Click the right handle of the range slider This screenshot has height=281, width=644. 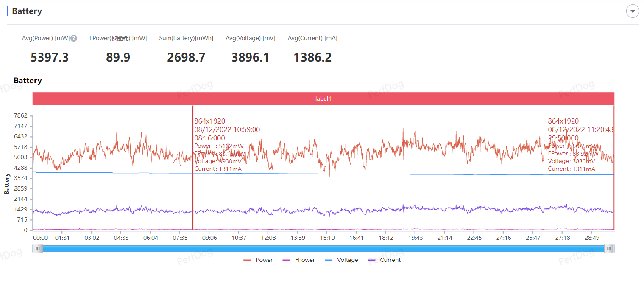coord(609,248)
